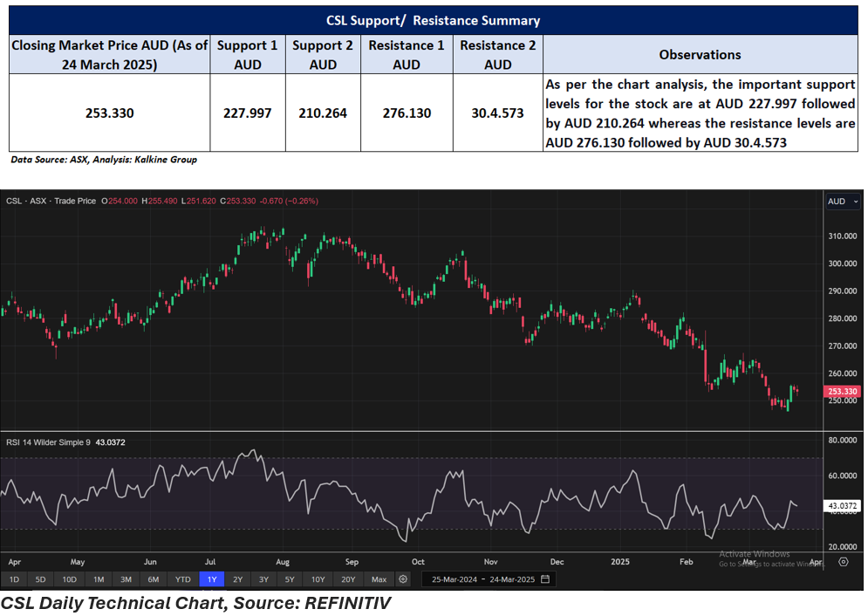
Task: Select the 10D time range
Action: [69, 579]
